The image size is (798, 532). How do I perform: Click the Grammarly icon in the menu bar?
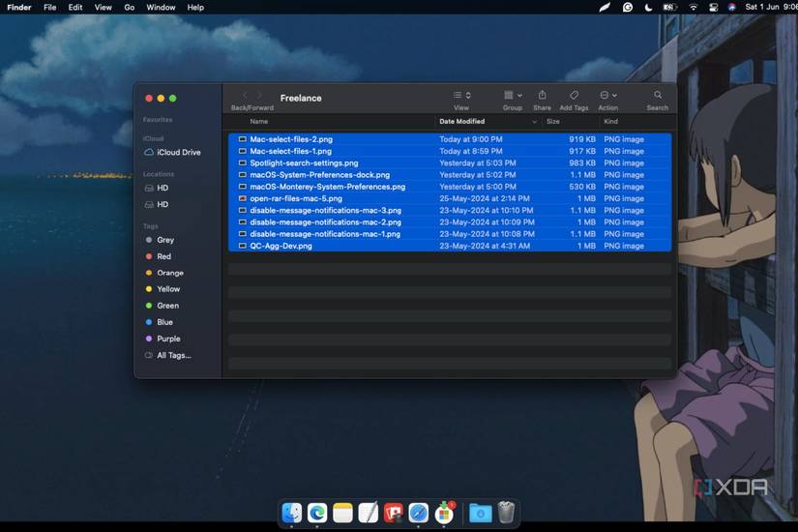coord(628,7)
